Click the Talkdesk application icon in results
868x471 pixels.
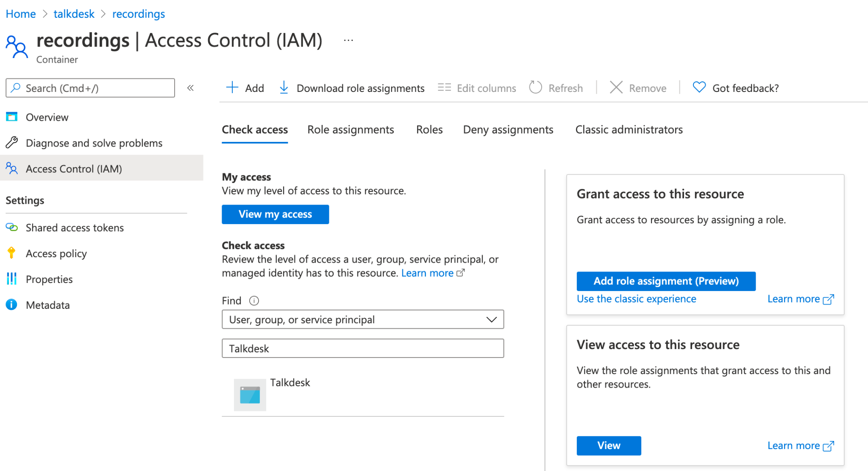click(x=250, y=395)
